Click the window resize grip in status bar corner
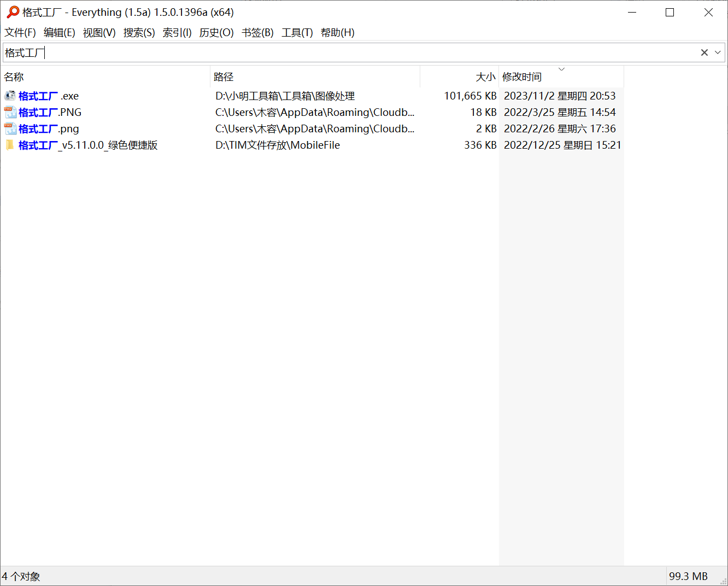 pos(723,581)
